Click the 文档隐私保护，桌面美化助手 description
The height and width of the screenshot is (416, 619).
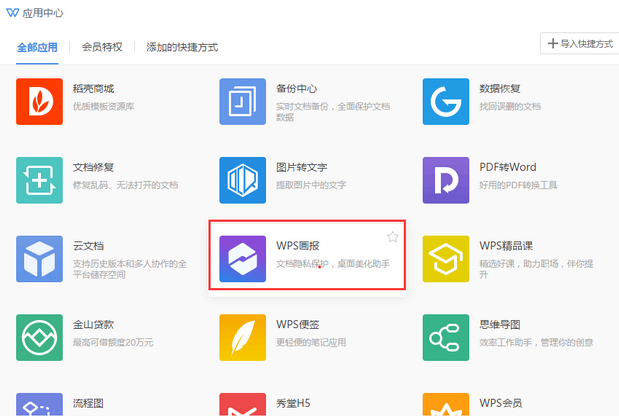point(333,264)
